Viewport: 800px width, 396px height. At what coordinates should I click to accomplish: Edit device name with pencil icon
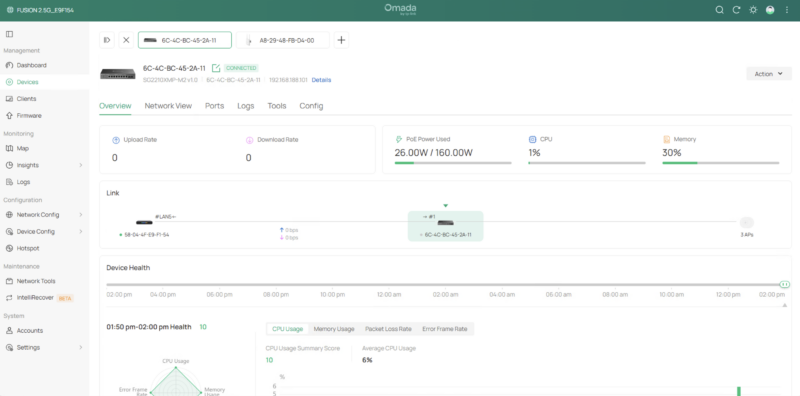pyautogui.click(x=216, y=68)
